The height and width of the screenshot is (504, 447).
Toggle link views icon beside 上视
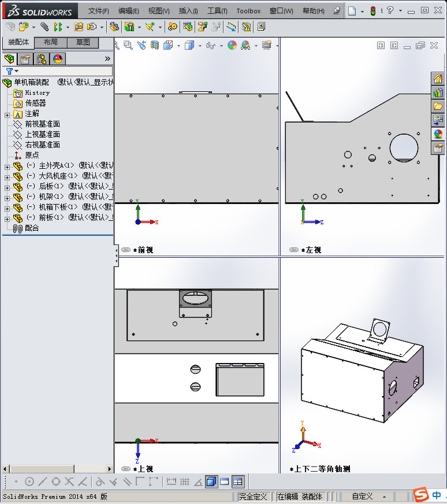coord(126,469)
